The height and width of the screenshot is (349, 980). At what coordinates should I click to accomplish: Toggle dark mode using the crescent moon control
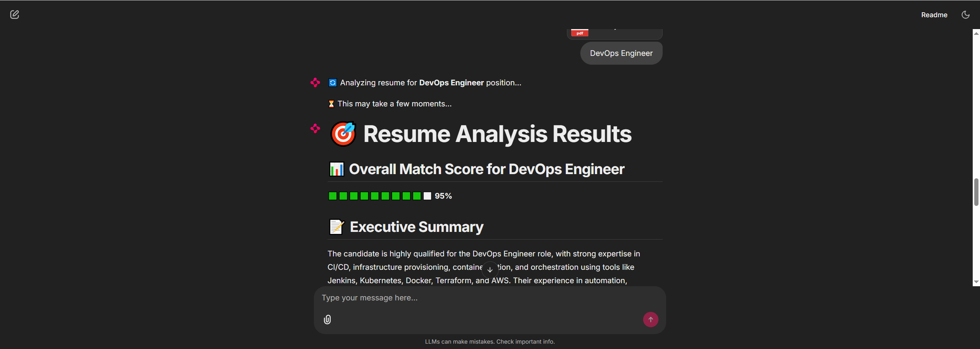(x=965, y=15)
